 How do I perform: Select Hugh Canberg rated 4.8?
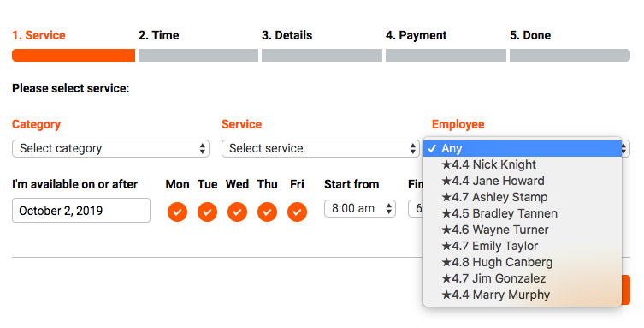(x=523, y=262)
